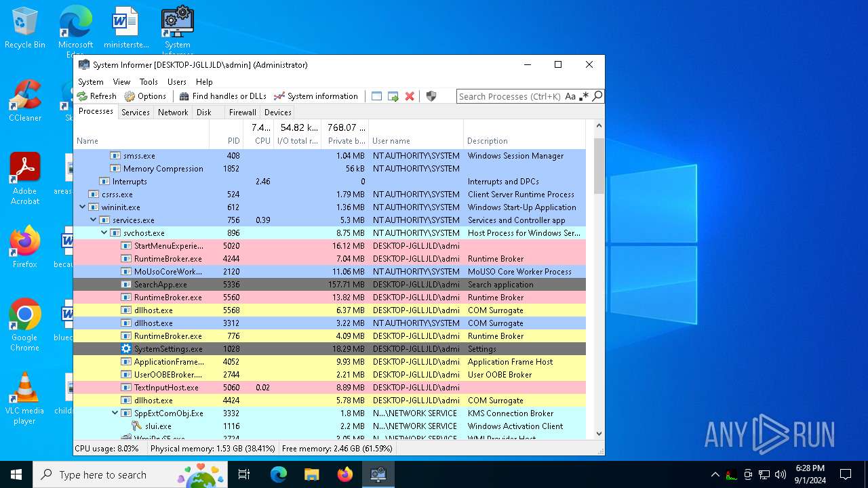The height and width of the screenshot is (488, 868).
Task: Open the VLC media player desktop icon
Action: (25, 399)
